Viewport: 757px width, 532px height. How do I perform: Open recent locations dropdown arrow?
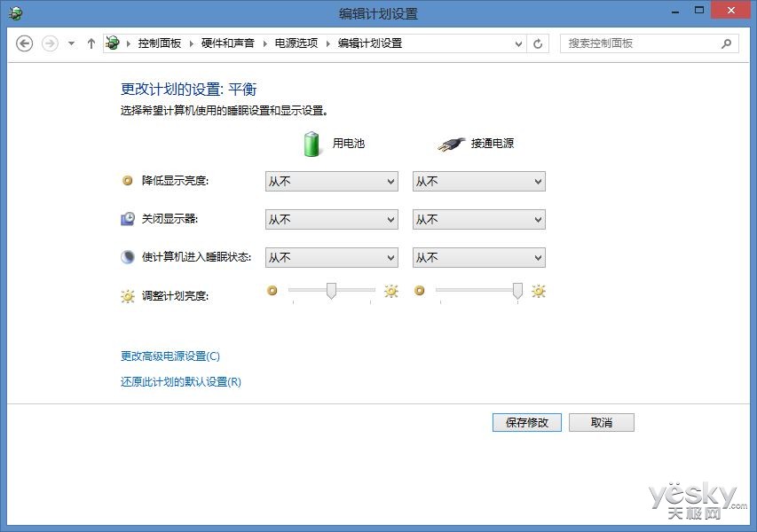(72, 43)
